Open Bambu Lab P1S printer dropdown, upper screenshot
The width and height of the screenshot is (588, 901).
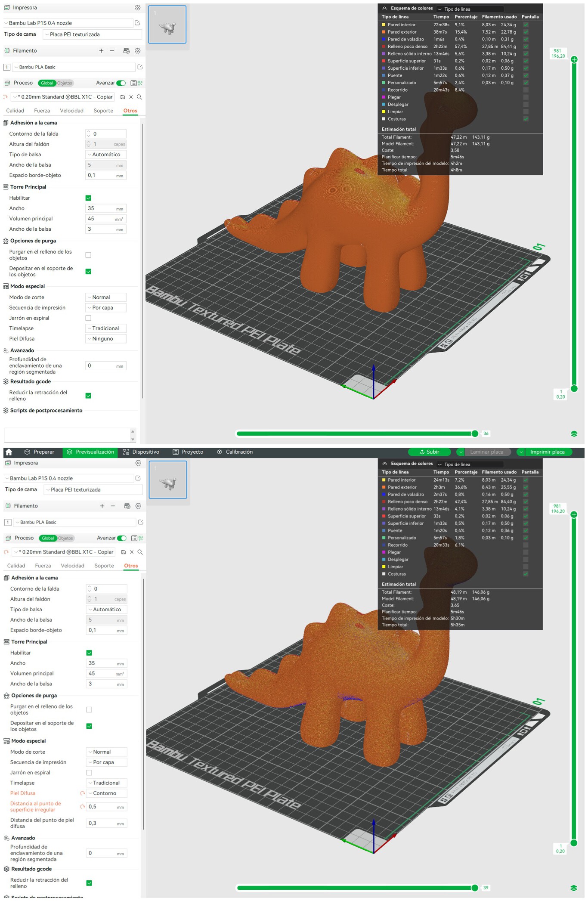[x=68, y=23]
